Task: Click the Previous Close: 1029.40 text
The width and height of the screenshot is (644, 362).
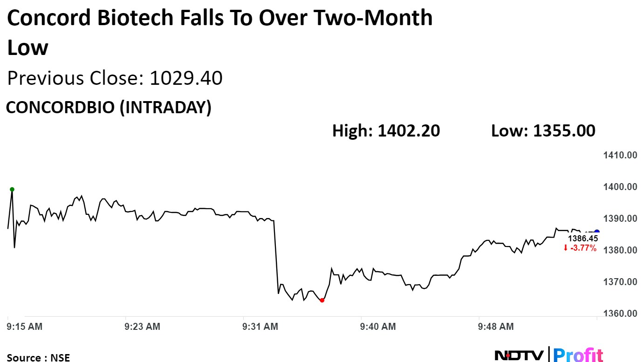Action: 115,78
